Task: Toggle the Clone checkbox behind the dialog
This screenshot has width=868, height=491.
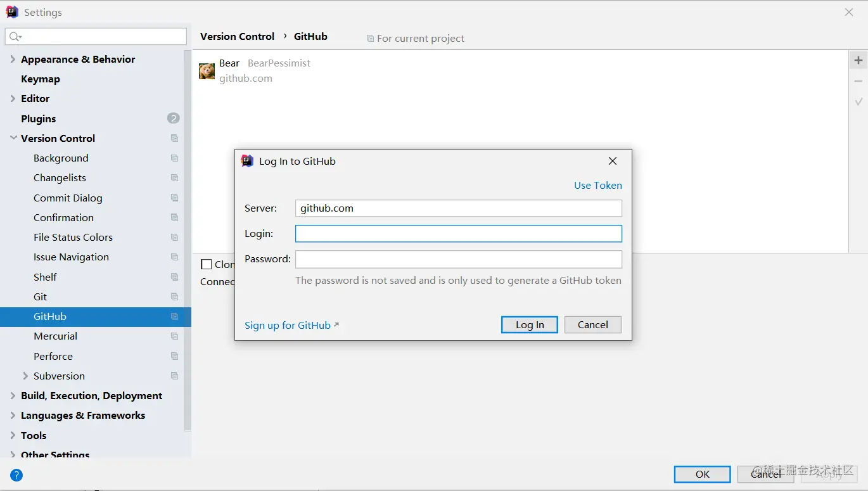Action: pos(207,264)
